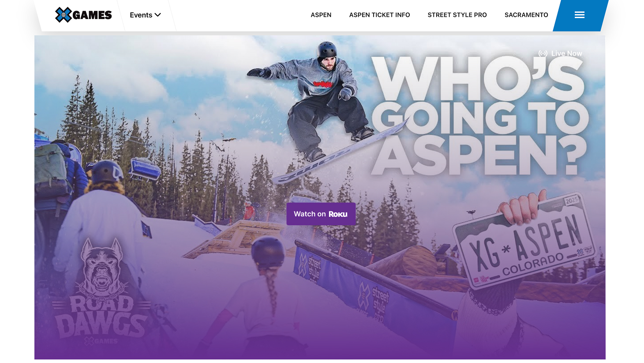644x363 pixels.
Task: Select Street Style Pro in navigation
Action: tap(457, 15)
